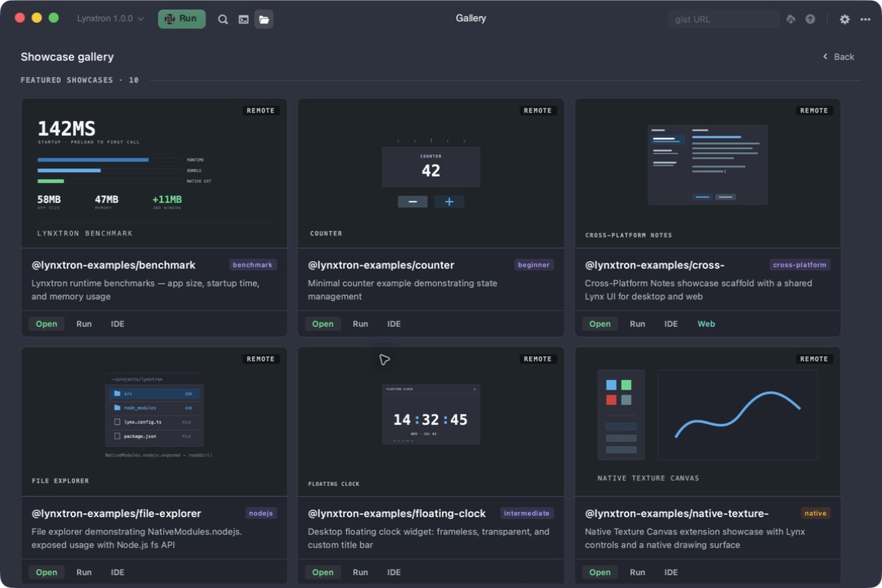Screen dimensions: 882x588
Task: Open floating-clock example in IDE
Action: [x=394, y=572]
